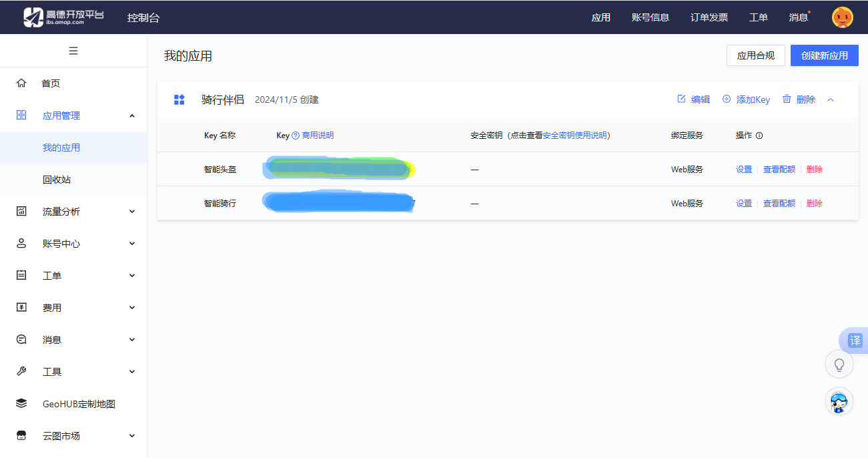Click the ticket icon beside 工单 in sidebar
The width and height of the screenshot is (868, 458).
tap(21, 275)
